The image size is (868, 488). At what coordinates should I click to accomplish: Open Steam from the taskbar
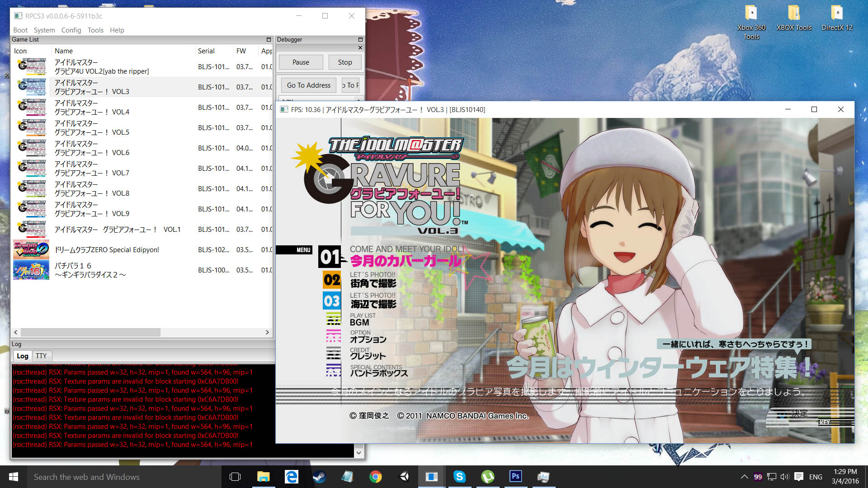point(319,477)
